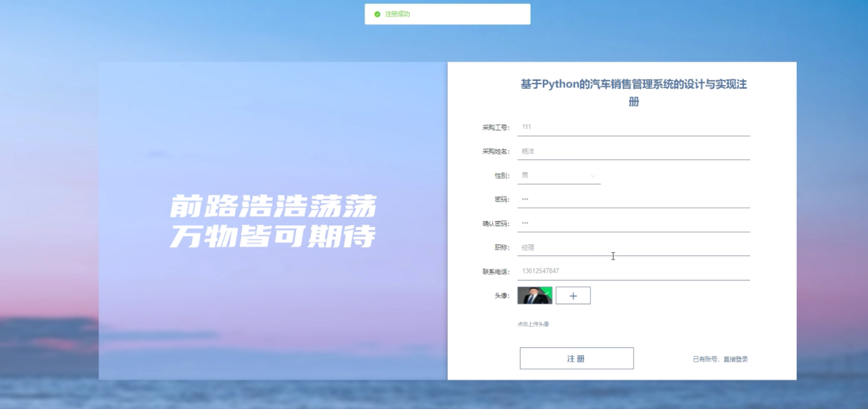The width and height of the screenshot is (868, 409).
Task: Click the 采购工号 label
Action: (x=496, y=128)
